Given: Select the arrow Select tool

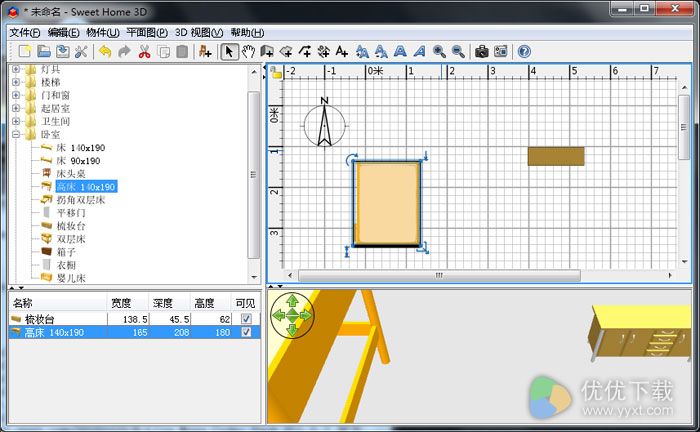Looking at the screenshot, I should tap(229, 52).
